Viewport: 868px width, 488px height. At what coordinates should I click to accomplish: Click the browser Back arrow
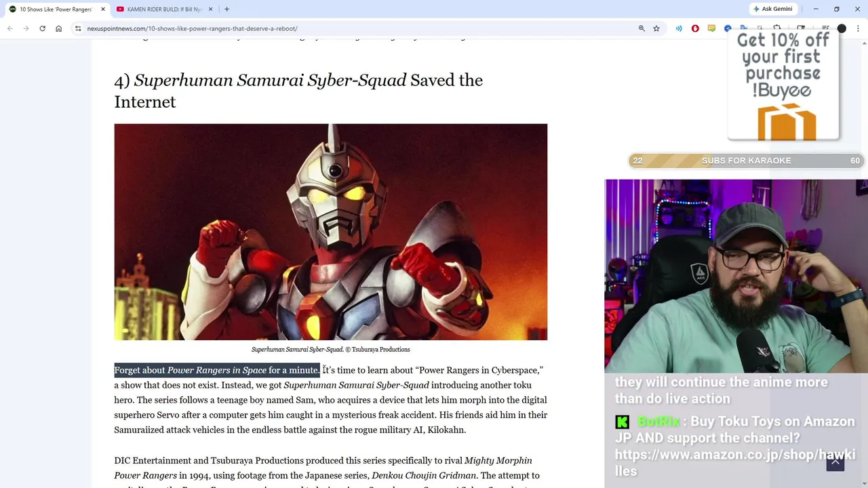10,28
